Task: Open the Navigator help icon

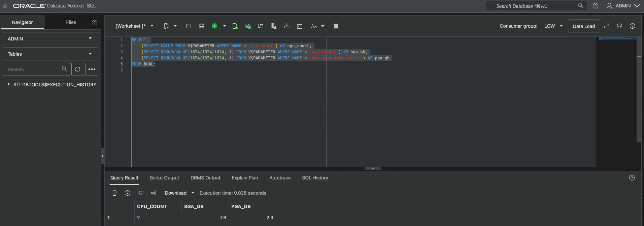Action: 95,23
